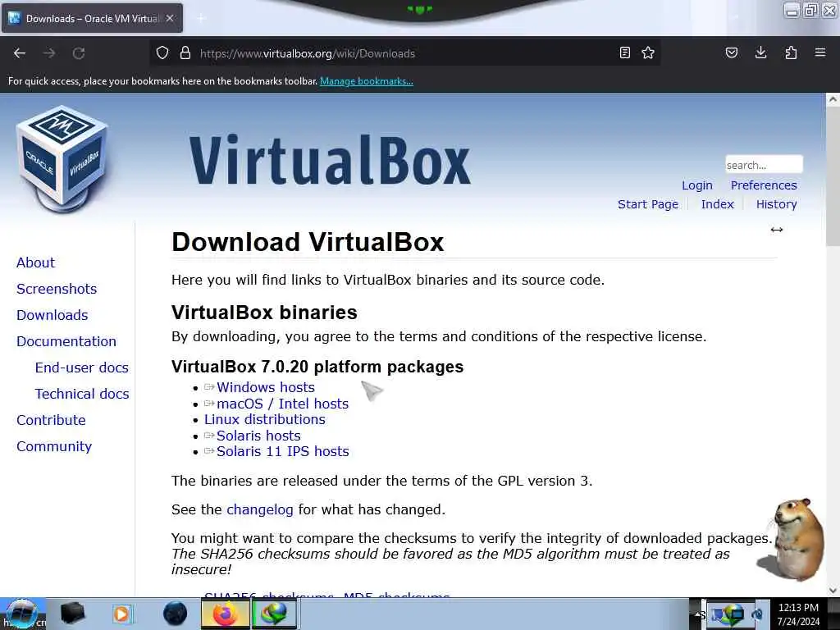Click the scrollbar up arrow
Image resolution: width=840 pixels, height=630 pixels.
pyautogui.click(x=833, y=99)
